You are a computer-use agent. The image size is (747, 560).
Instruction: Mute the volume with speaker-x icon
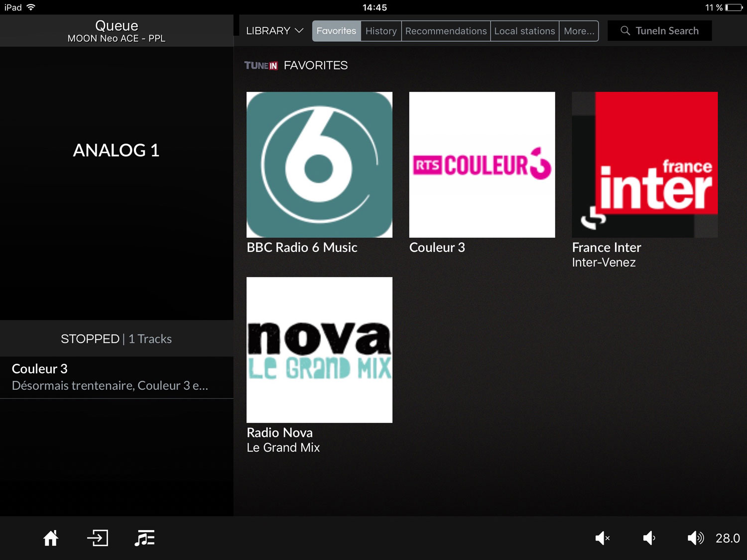tap(603, 538)
